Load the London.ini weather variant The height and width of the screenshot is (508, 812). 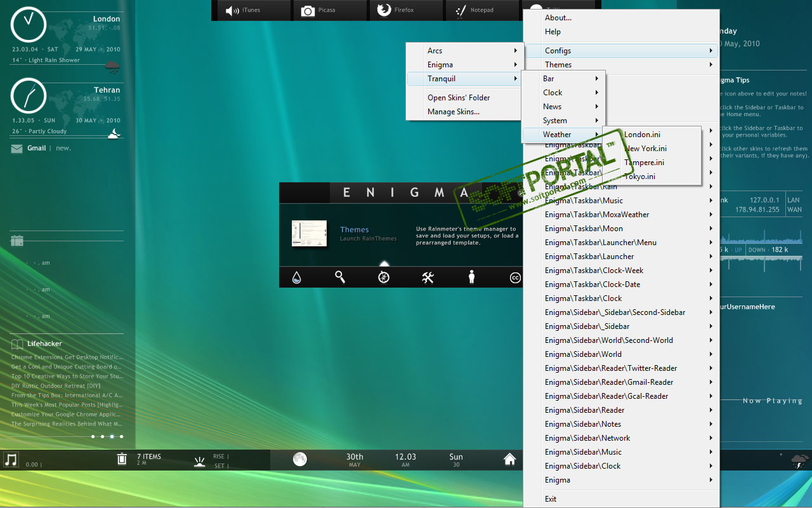(x=651, y=135)
